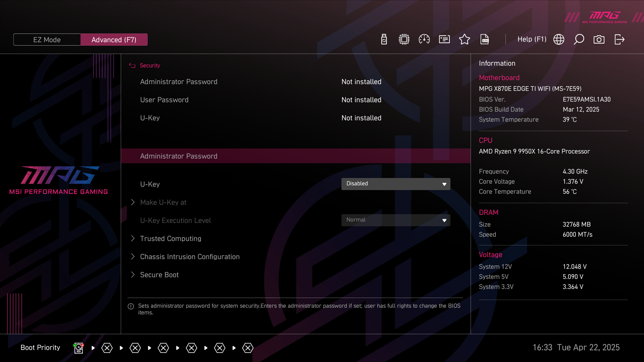Click the exit icon in top bar

pos(619,39)
